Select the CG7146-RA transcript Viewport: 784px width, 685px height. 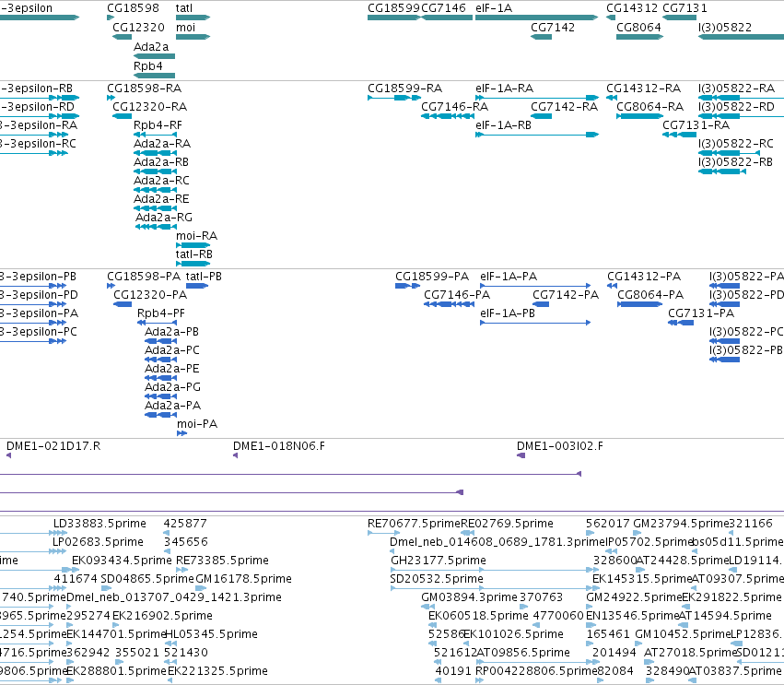[448, 116]
